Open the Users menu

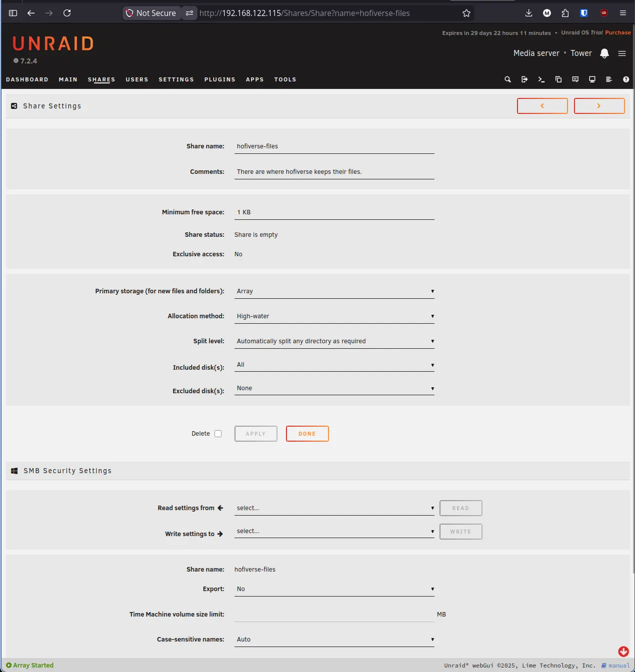click(x=137, y=79)
